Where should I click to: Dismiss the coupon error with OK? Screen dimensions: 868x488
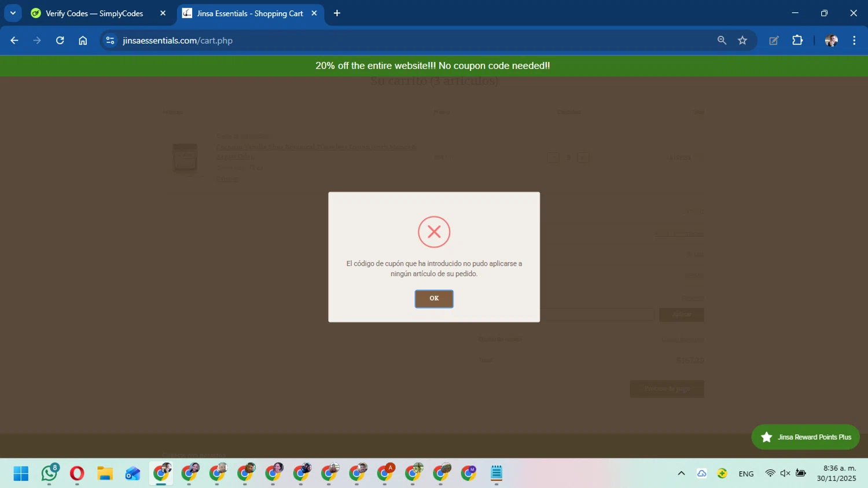[x=434, y=299]
